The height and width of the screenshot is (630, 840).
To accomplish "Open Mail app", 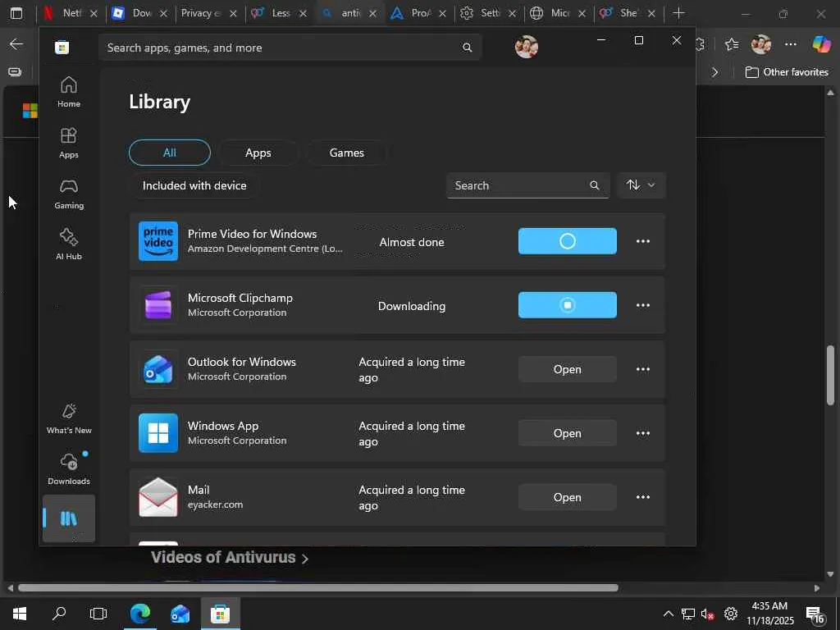I will pos(568,497).
